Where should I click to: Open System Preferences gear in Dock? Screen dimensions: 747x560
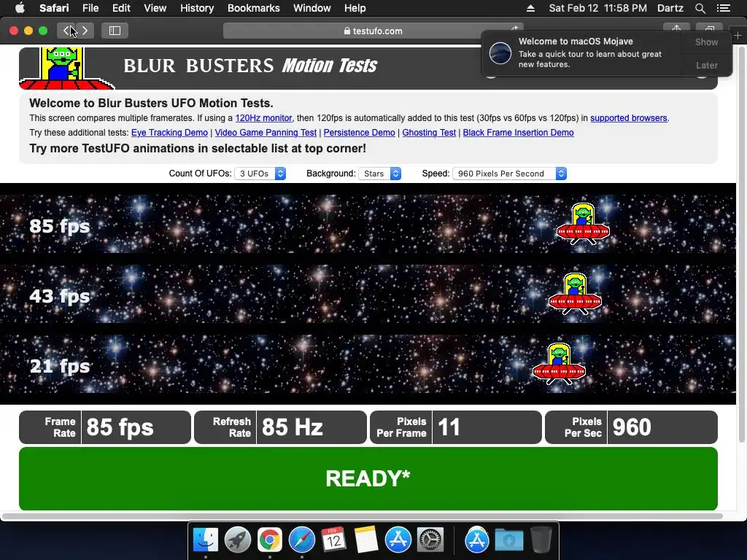(x=430, y=540)
